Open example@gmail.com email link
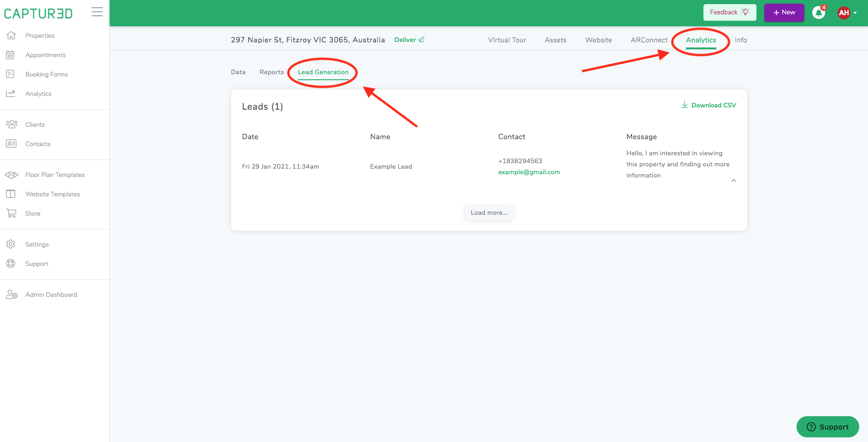Viewport: 868px width, 442px height. [529, 172]
